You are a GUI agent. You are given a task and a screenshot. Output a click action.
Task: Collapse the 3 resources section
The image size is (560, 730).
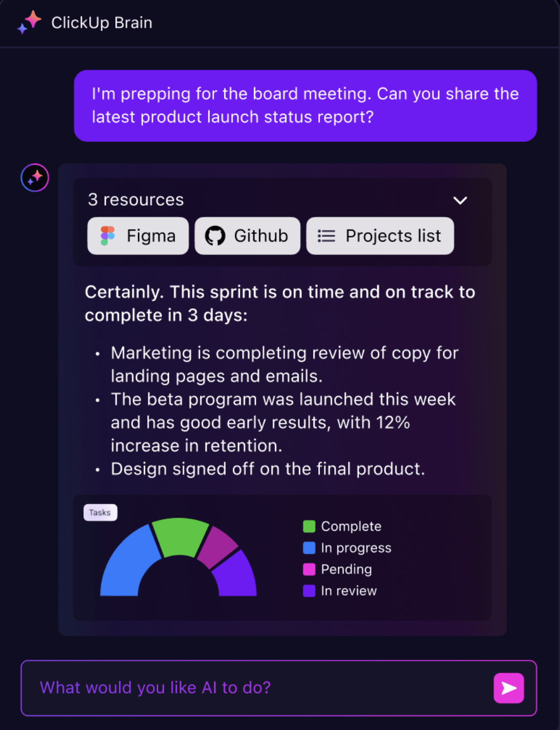pyautogui.click(x=460, y=200)
